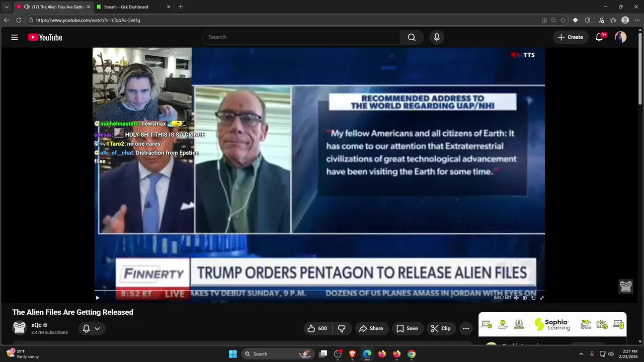Focus the YouTube search field
The width and height of the screenshot is (644, 362).
tap(301, 37)
